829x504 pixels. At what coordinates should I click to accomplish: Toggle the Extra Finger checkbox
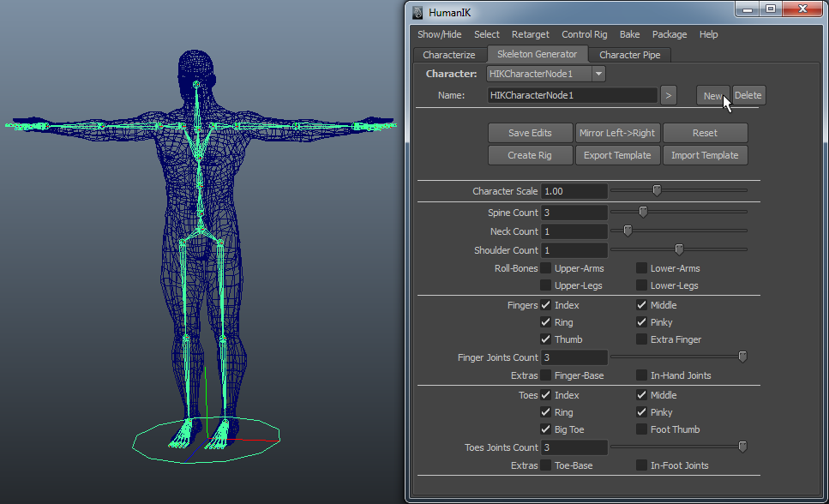[642, 339]
